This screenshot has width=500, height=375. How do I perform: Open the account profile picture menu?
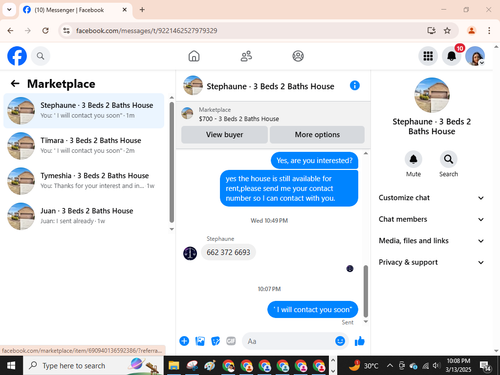[x=475, y=56]
